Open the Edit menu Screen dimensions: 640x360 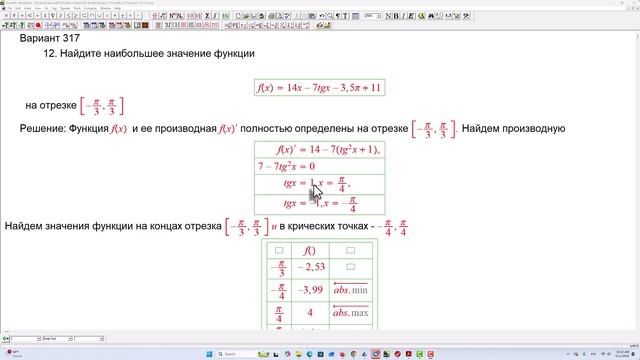pos(18,8)
